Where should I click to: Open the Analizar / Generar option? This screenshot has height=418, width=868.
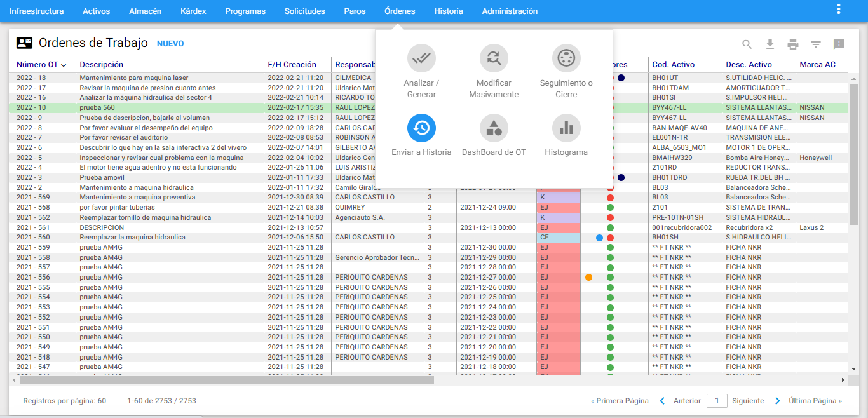coord(421,71)
